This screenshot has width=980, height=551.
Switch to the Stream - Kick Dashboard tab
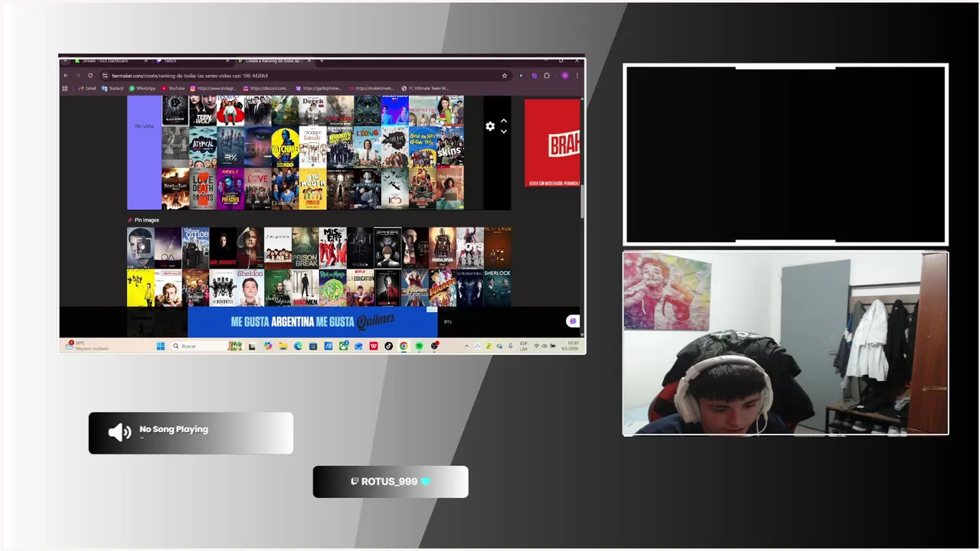(112, 60)
